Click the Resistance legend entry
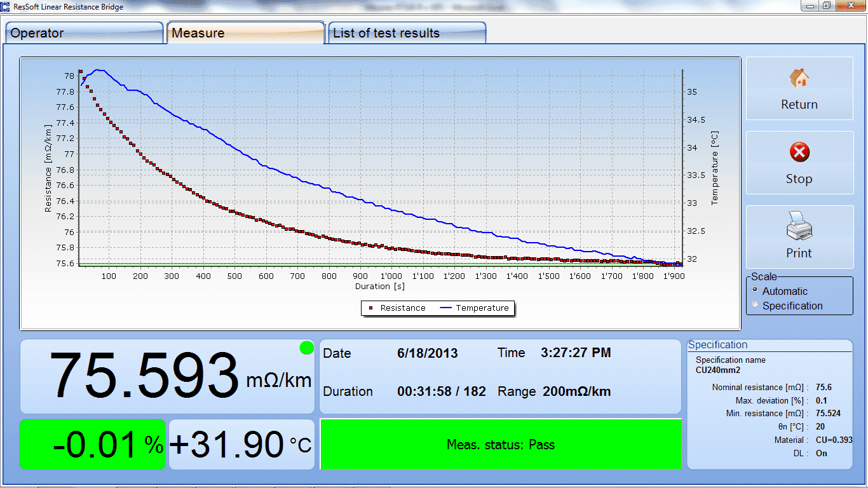This screenshot has width=868, height=488. tap(397, 308)
